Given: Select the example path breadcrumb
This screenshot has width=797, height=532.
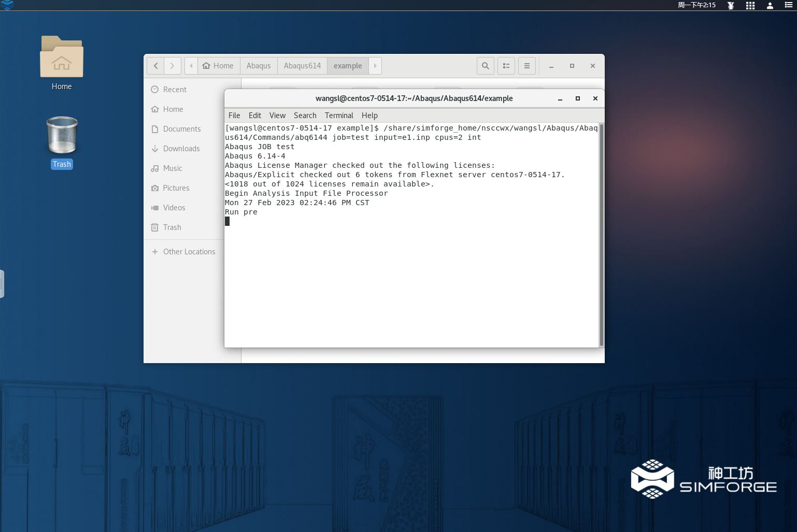Looking at the screenshot, I should pyautogui.click(x=348, y=66).
